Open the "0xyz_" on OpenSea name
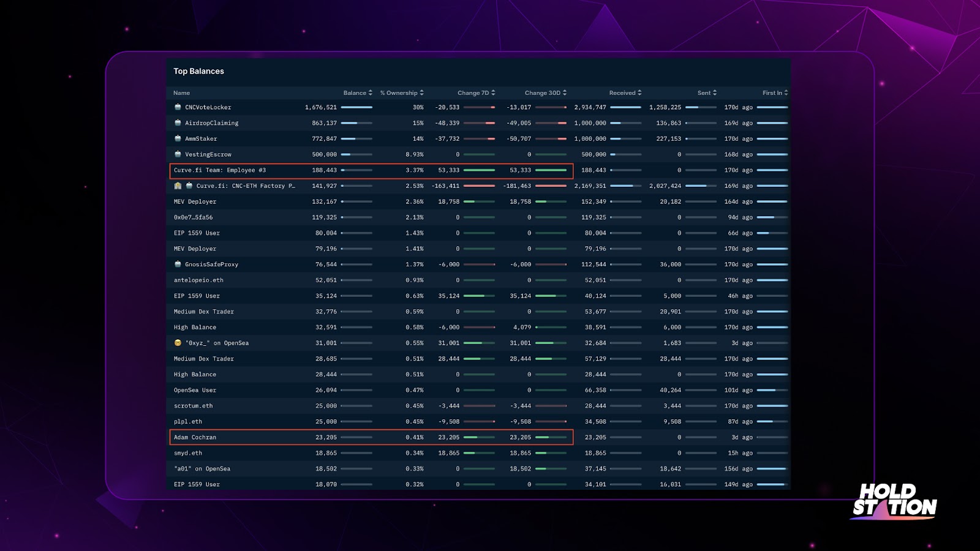Image resolution: width=980 pixels, height=551 pixels. pyautogui.click(x=217, y=343)
